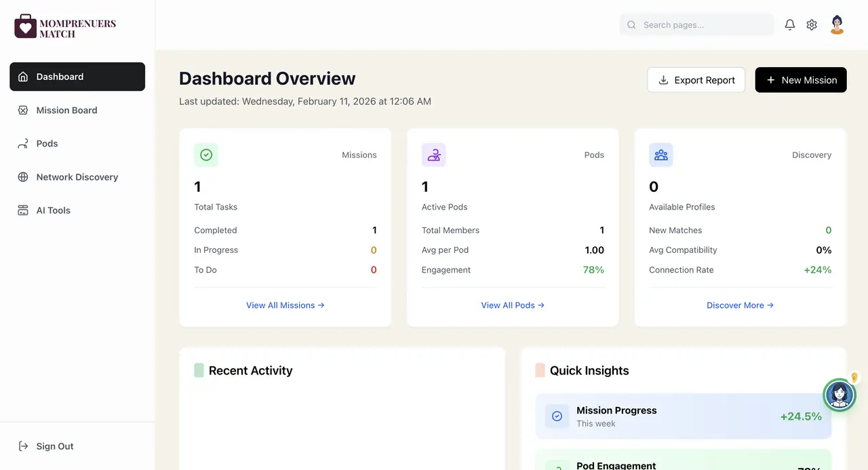Click the Completed tasks row label
Image resolution: width=868 pixels, height=470 pixels.
216,231
